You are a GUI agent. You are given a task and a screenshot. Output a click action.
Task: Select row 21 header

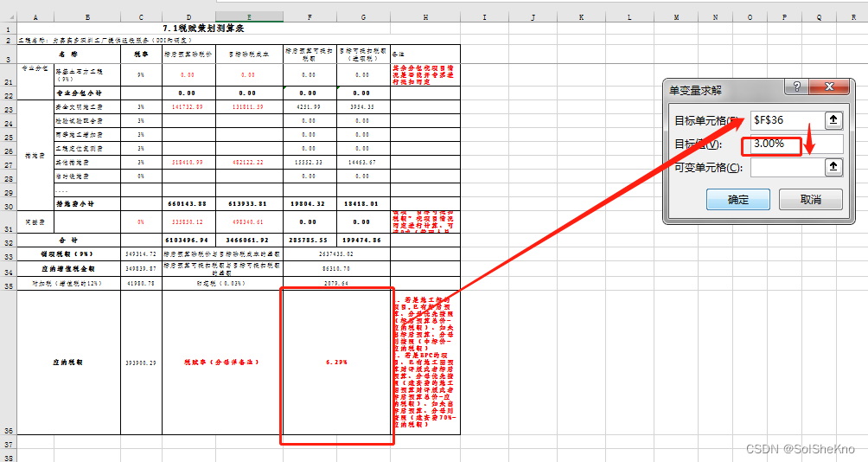[9, 74]
